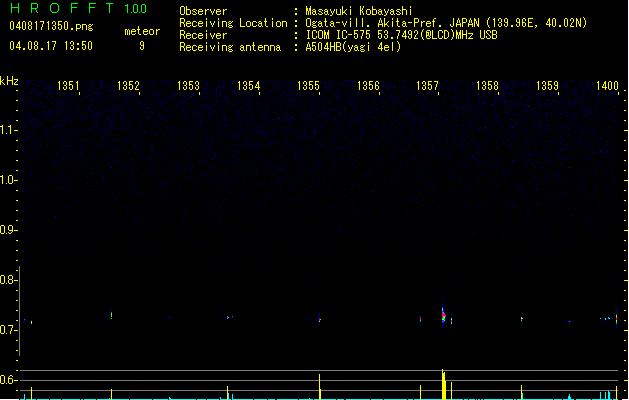
Task: Click the kHz axis unit label
Action: tap(9, 81)
